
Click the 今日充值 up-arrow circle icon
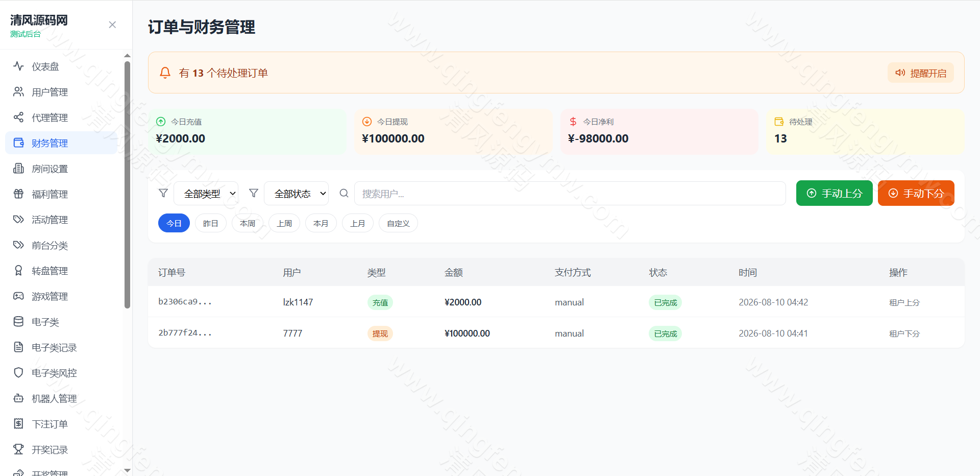pos(161,122)
